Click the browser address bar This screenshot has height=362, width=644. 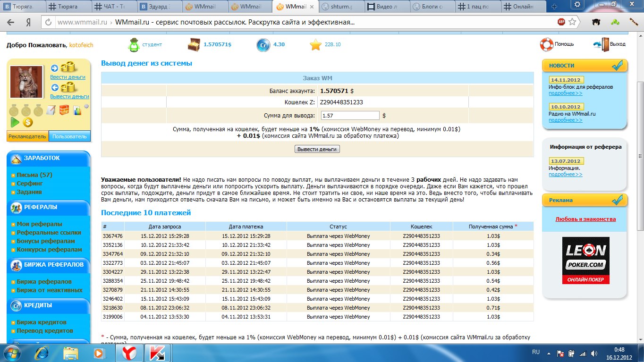point(302,22)
